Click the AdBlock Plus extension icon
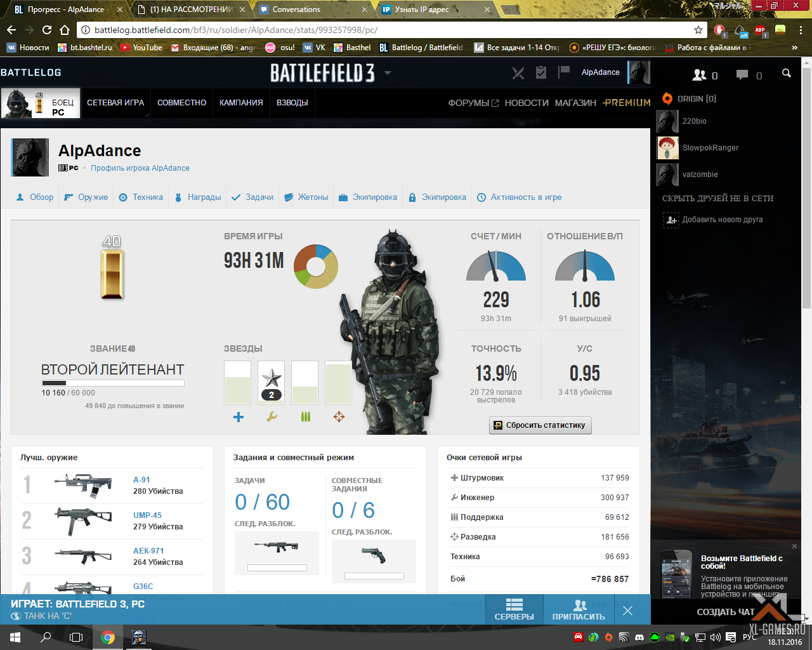 point(760,30)
